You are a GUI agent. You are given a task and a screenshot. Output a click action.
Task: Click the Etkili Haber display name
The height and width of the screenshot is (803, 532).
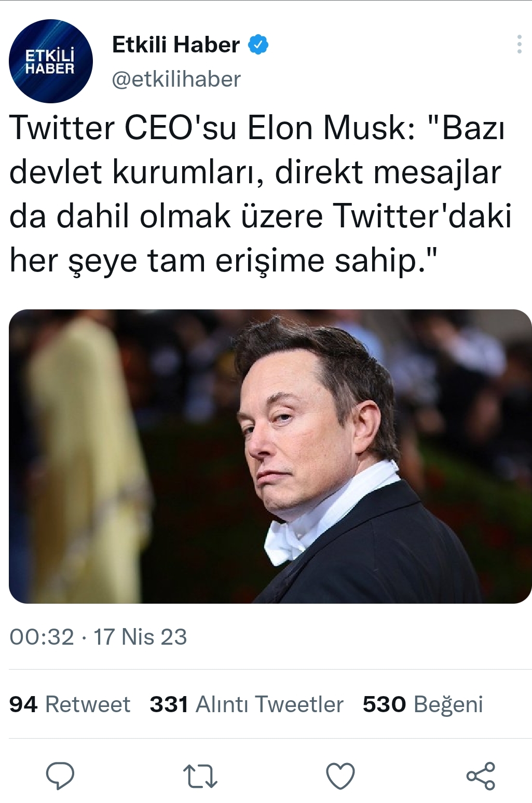176,45
